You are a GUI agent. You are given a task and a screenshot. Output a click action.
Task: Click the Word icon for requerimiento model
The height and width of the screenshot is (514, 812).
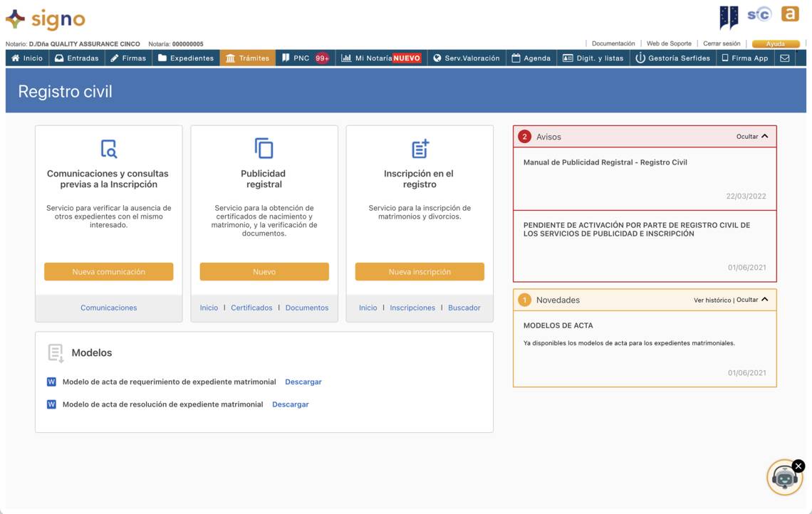51,382
